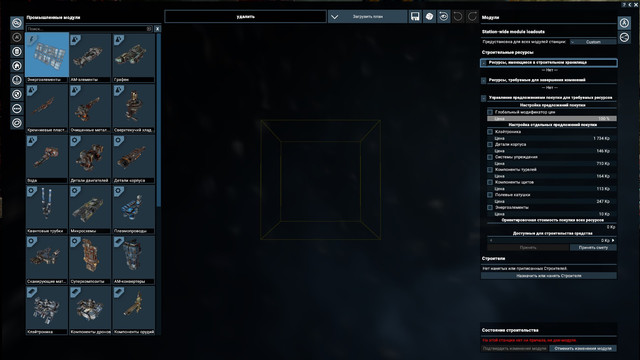Image resolution: width=640 pixels, height=360 pixels.
Task: Click Отменить изменения модуля button
Action: tap(583, 349)
